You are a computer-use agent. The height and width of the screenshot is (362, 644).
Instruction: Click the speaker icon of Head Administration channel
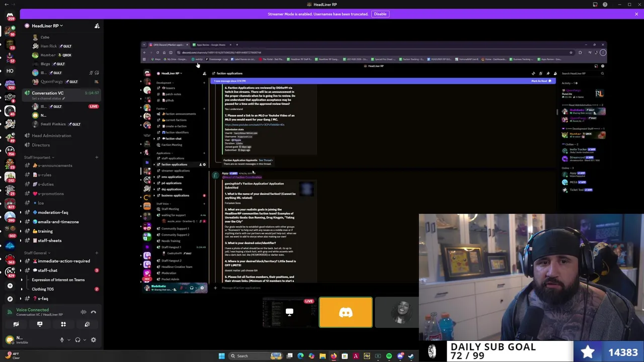(x=27, y=136)
